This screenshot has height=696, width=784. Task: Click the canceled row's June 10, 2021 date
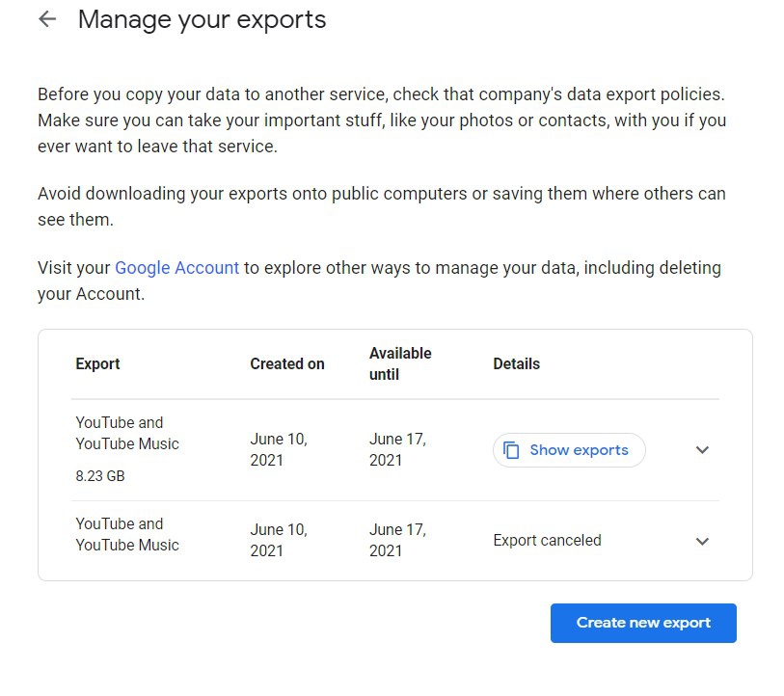pos(279,540)
